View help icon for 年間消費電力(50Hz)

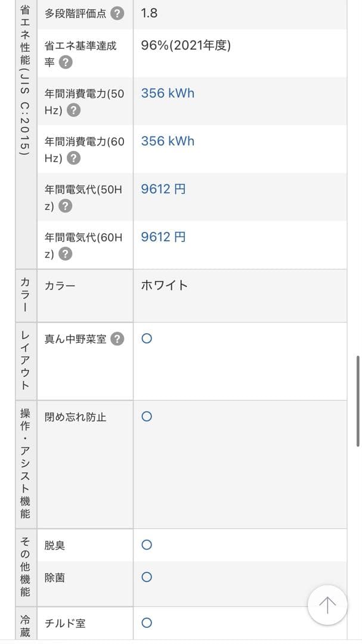point(74,109)
